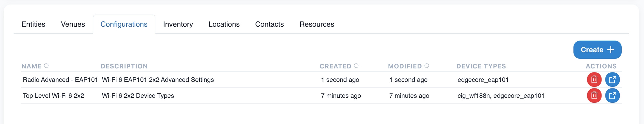Sort by Name column circle icon
The height and width of the screenshot is (124, 644).
46,66
